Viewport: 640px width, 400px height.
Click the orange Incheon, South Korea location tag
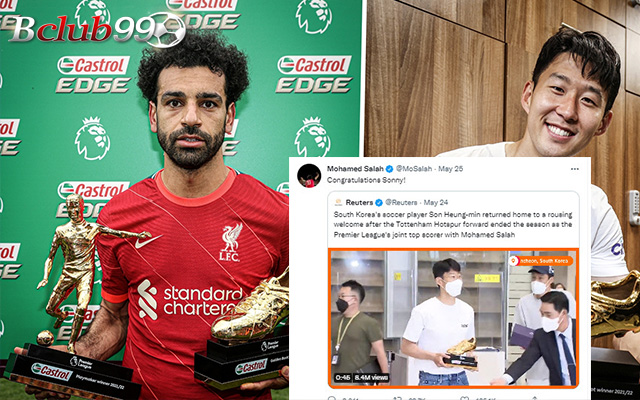pyautogui.click(x=541, y=261)
